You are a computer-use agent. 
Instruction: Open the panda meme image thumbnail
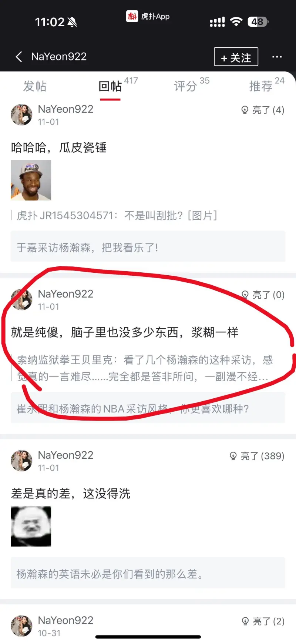[x=31, y=527]
